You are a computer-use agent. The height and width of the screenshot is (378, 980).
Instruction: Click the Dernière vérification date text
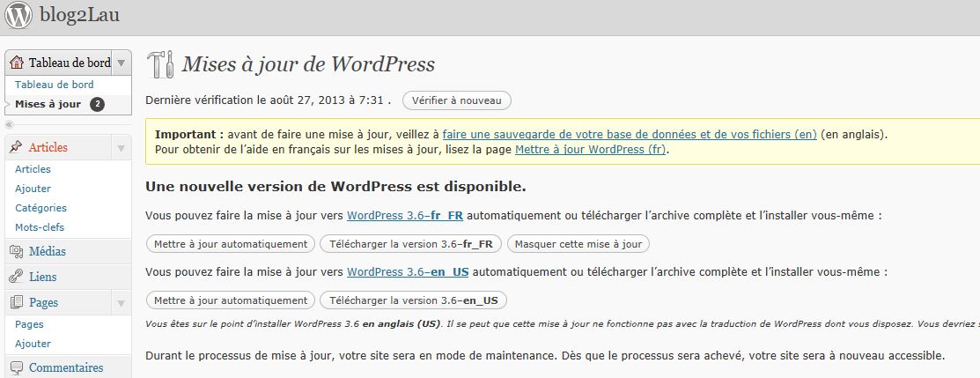269,100
